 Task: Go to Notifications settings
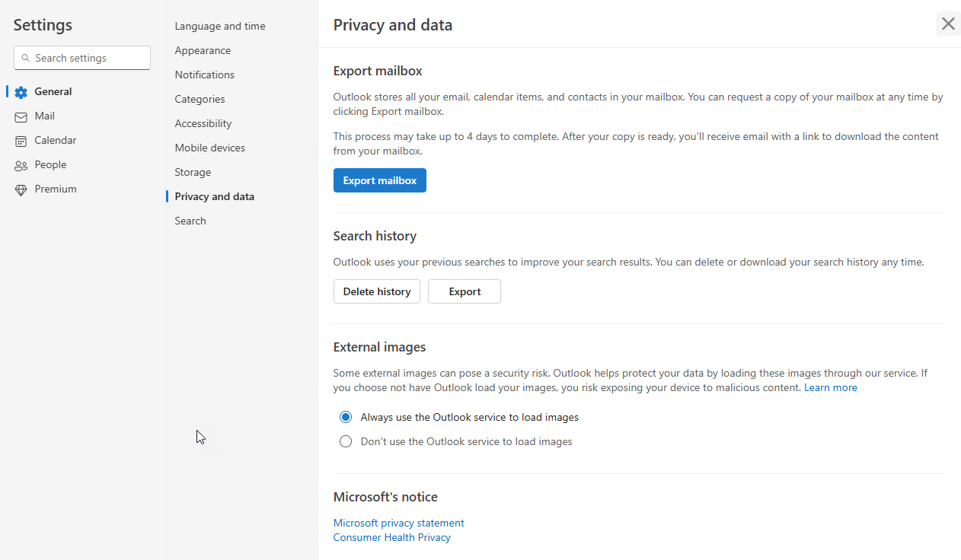[x=204, y=75]
